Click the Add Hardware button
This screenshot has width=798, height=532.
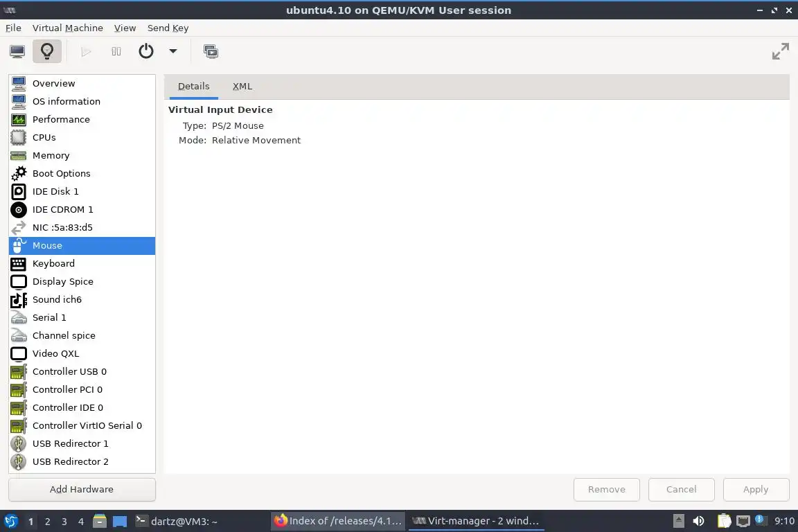coord(82,489)
